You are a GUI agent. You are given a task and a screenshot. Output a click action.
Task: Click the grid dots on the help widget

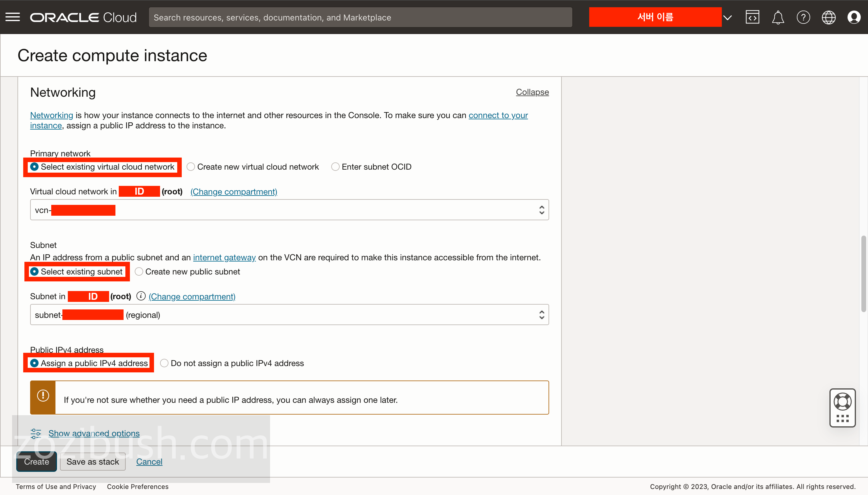point(842,418)
